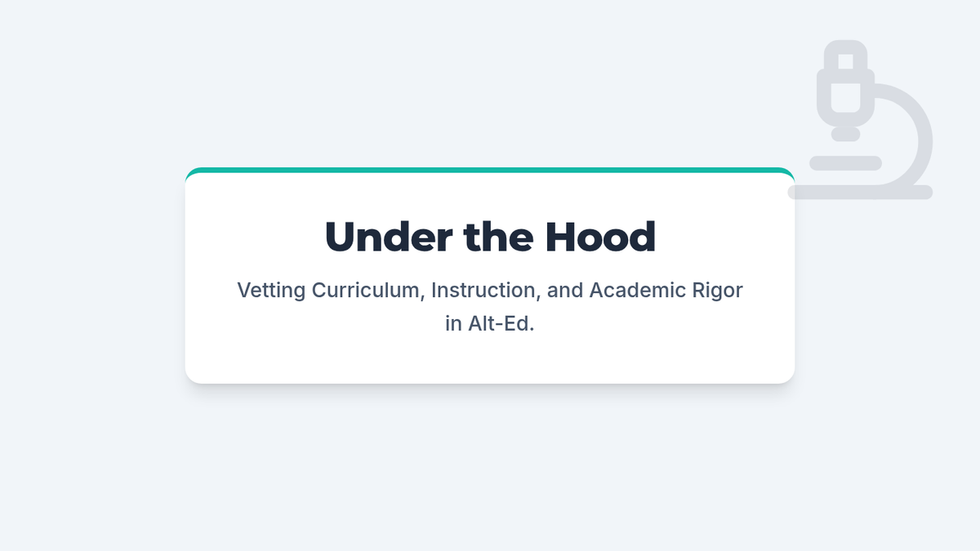Select the "Under the Hood" title
Image resolution: width=980 pixels, height=551 pixels.
(x=490, y=237)
